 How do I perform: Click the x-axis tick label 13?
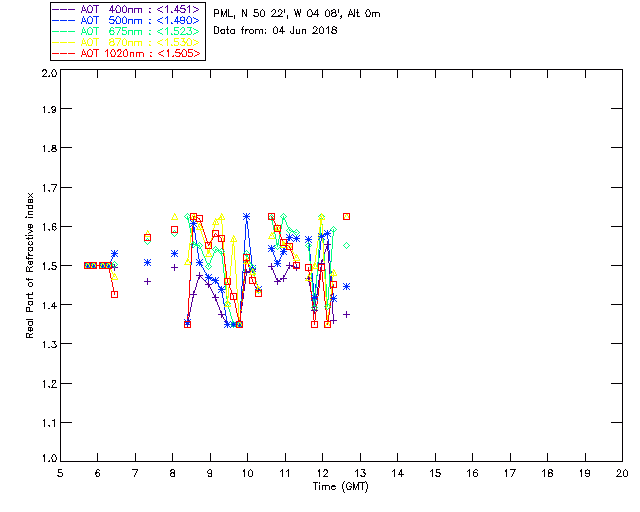pos(360,473)
